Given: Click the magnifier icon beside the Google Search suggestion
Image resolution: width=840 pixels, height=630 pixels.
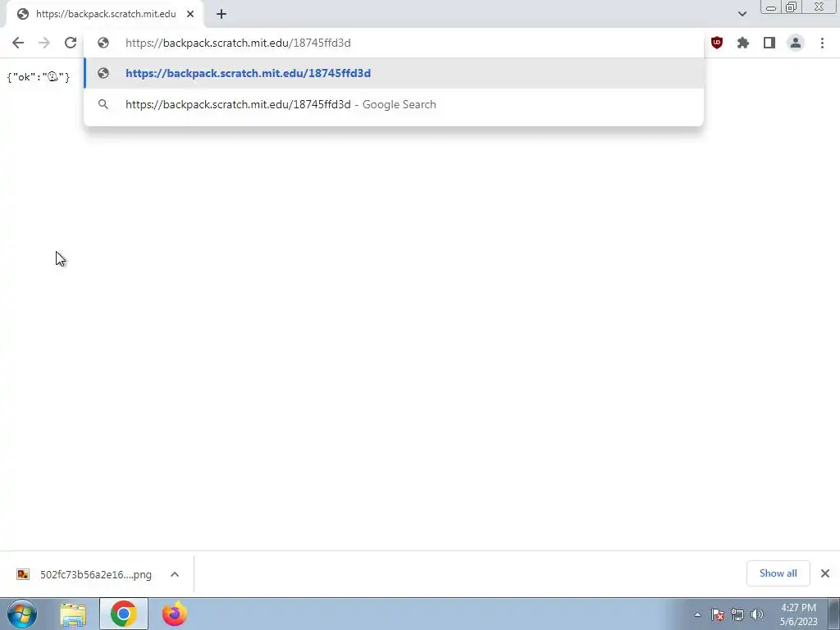Looking at the screenshot, I should pyautogui.click(x=103, y=104).
